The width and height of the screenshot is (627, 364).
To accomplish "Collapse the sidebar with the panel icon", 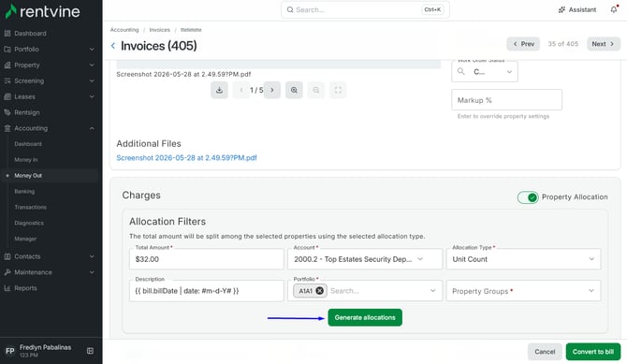I will click(91, 351).
